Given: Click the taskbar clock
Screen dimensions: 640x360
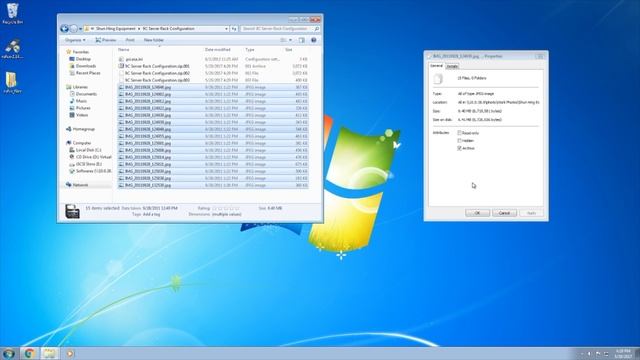Looking at the screenshot, I should 623,354.
